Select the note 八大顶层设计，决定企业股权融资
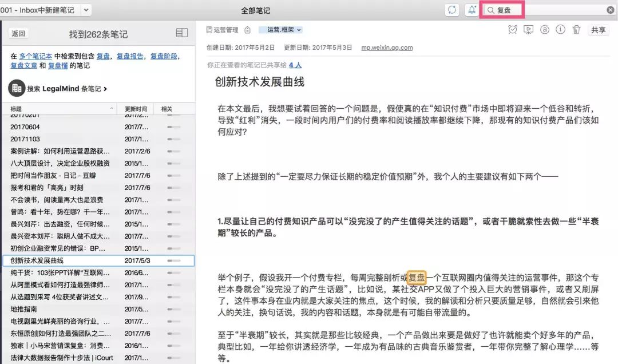 [x=98, y=163]
